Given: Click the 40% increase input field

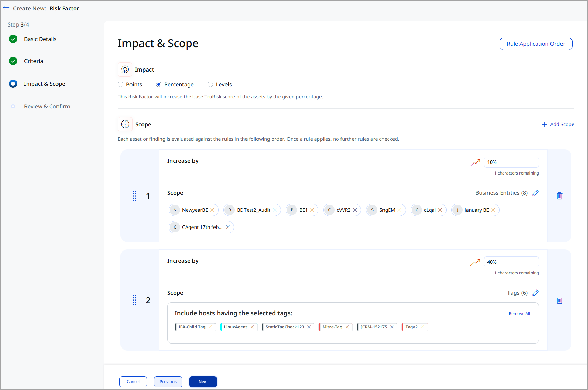Looking at the screenshot, I should [511, 262].
